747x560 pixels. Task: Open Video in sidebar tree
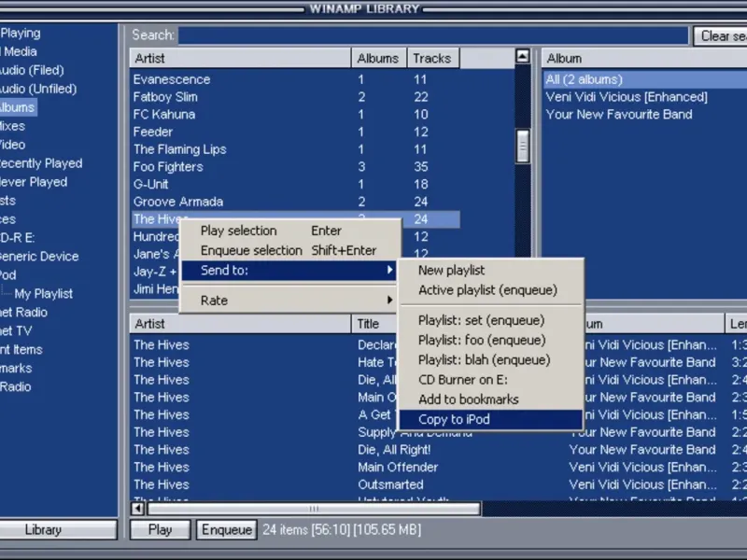[13, 145]
